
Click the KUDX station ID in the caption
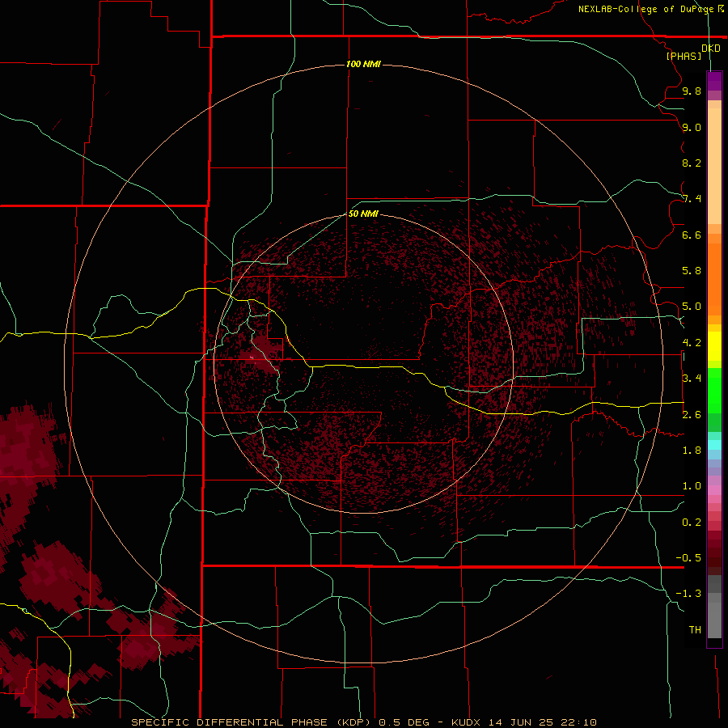(x=468, y=722)
